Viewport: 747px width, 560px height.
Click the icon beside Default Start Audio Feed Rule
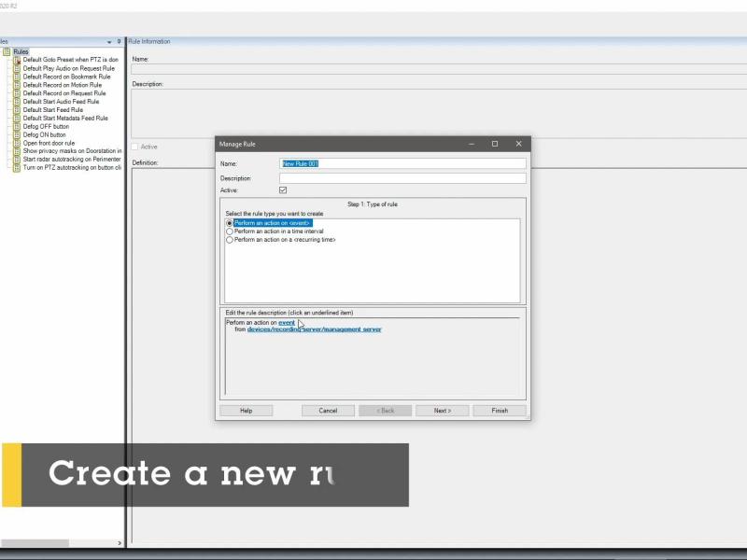(16, 102)
